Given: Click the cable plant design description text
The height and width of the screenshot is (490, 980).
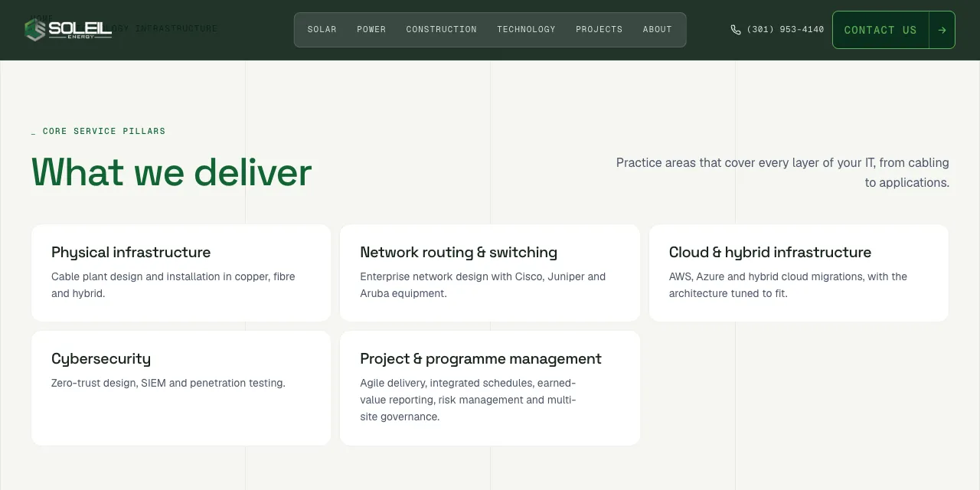Looking at the screenshot, I should [x=173, y=285].
